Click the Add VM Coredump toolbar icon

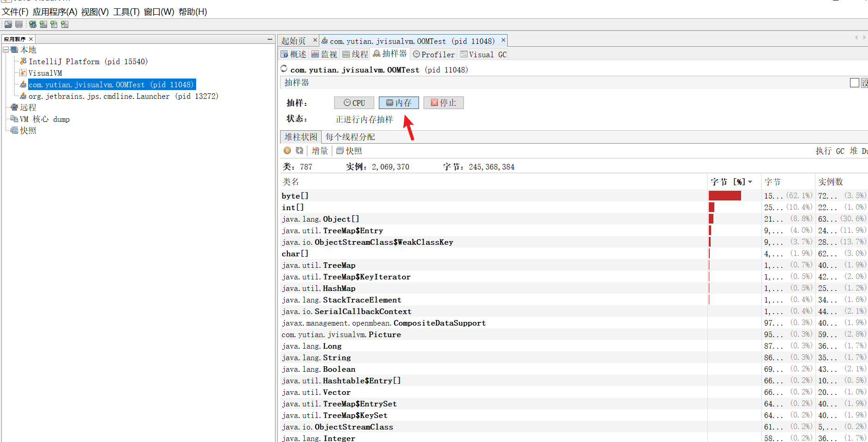click(54, 24)
